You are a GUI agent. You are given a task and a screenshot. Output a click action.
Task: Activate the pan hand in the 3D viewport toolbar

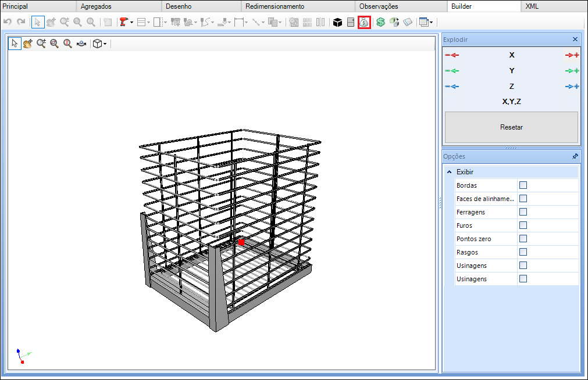click(x=28, y=44)
